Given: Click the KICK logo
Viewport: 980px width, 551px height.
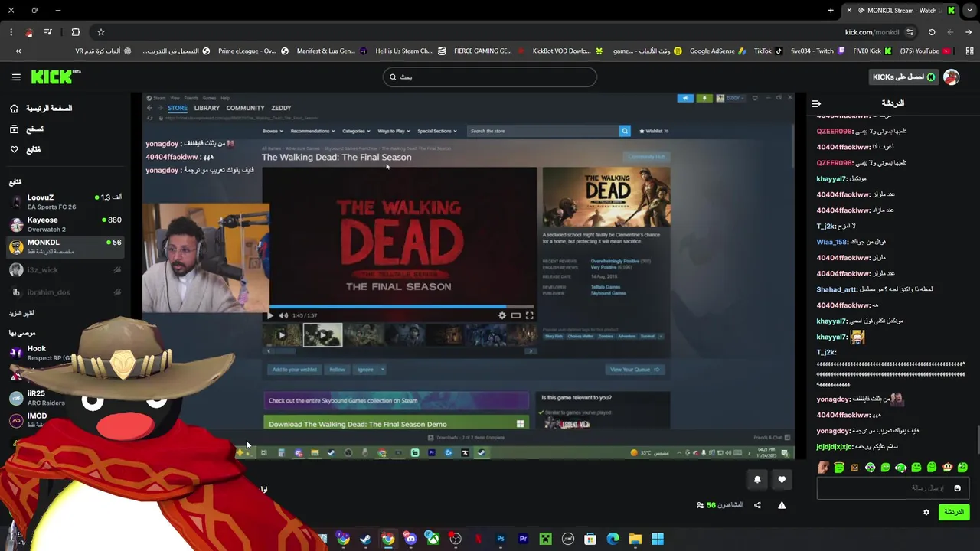Looking at the screenshot, I should (x=55, y=77).
